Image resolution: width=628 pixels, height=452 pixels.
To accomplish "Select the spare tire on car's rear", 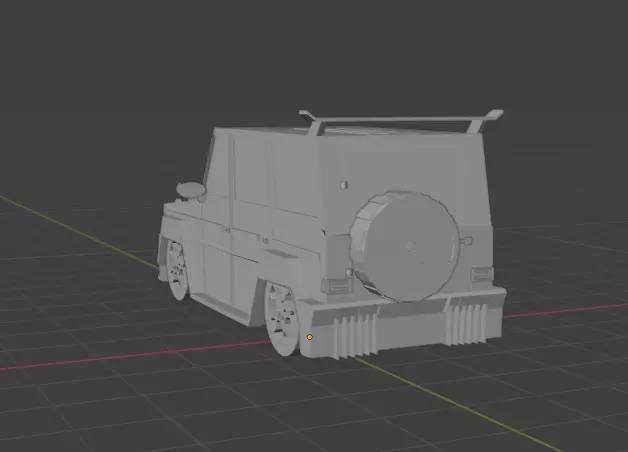I will pyautogui.click(x=404, y=247).
